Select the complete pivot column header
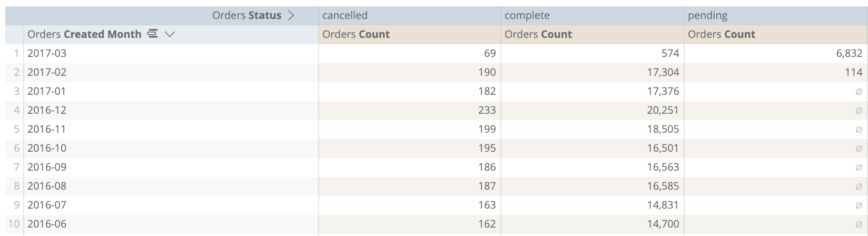The height and width of the screenshot is (236, 868). (527, 15)
